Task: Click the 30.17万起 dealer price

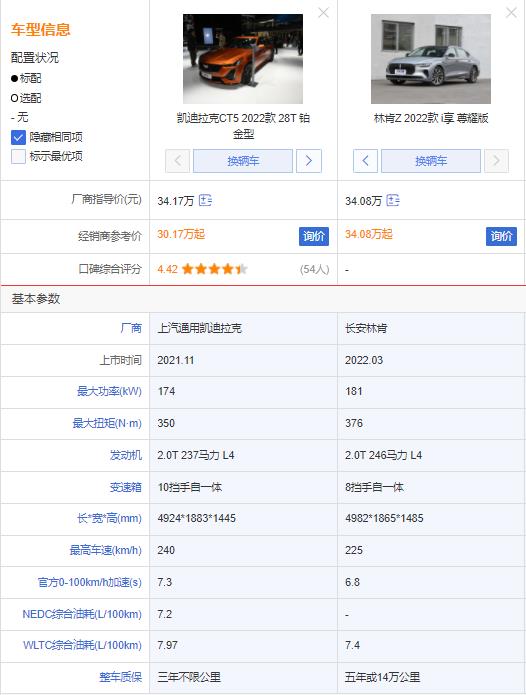Action: pyautogui.click(x=181, y=234)
